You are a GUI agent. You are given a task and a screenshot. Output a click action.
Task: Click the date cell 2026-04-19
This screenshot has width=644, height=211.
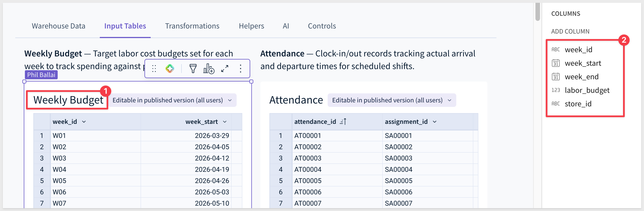[186, 170]
